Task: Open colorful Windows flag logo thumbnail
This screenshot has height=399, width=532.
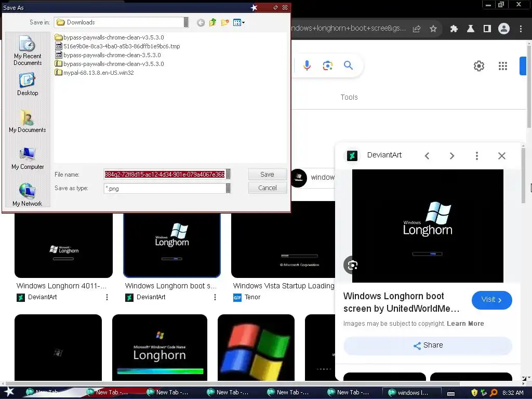Action: tap(256, 348)
